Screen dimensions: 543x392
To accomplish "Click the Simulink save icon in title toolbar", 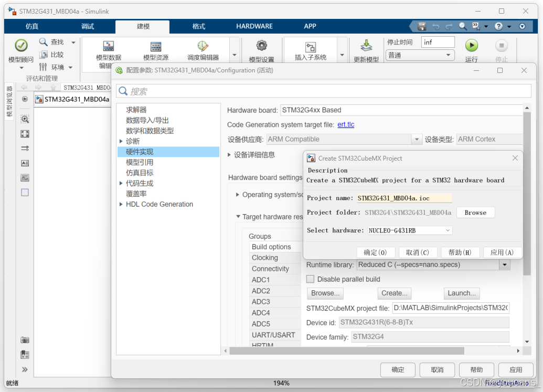I will coord(421,26).
